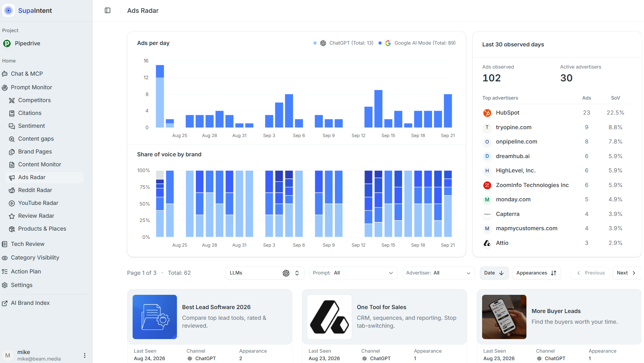Toggle Google AI Mode legend series

(417, 43)
